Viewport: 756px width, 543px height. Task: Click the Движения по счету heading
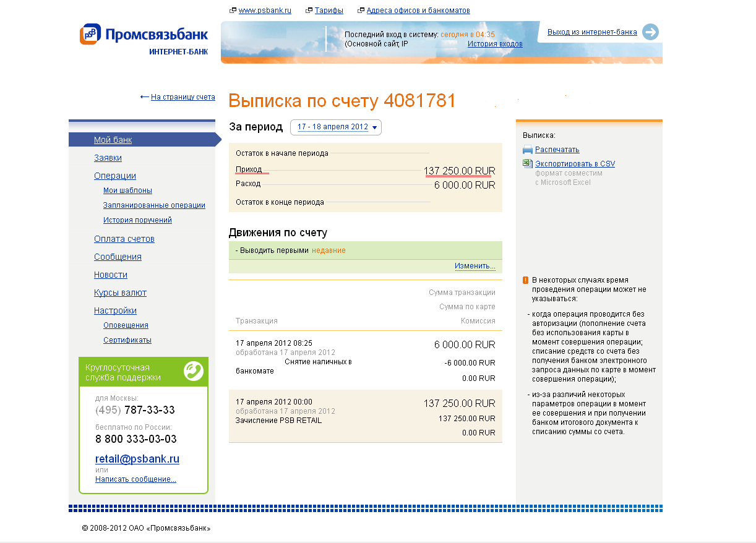278,233
